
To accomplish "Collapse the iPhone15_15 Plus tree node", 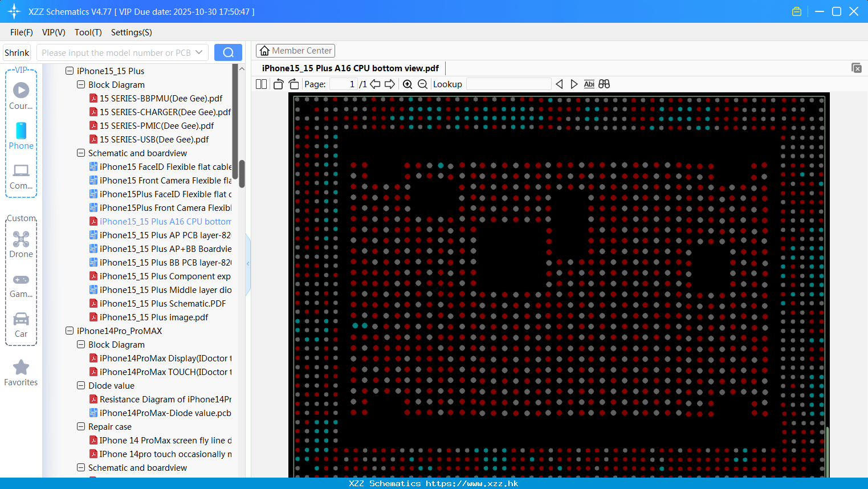I will tap(70, 71).
